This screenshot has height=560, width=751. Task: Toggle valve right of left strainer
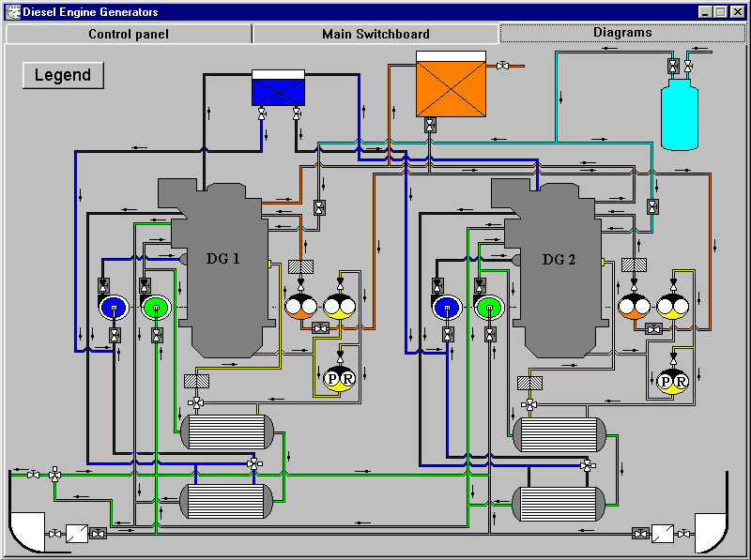99,533
